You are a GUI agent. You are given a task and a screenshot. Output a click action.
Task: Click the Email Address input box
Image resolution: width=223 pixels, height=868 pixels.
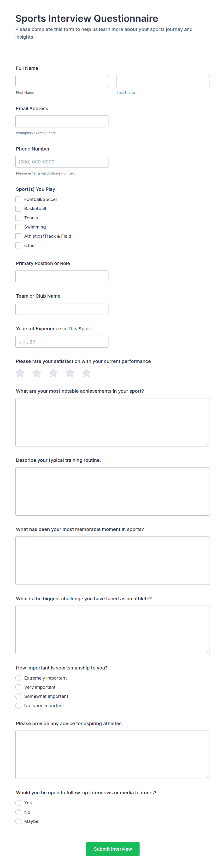click(x=62, y=122)
